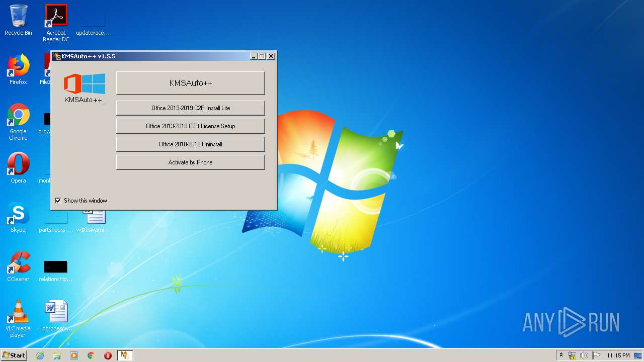Click the 11:15 PM system clock
The image size is (644, 362).
pyautogui.click(x=618, y=355)
